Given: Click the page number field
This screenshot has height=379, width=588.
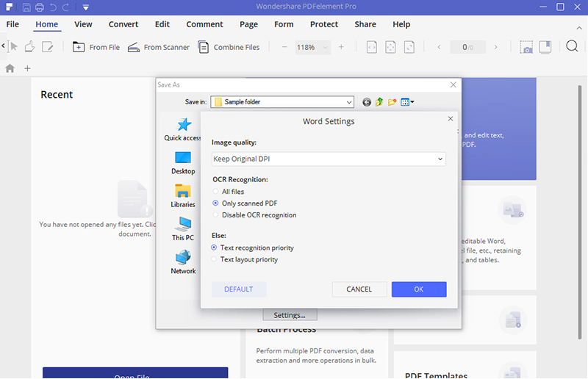Looking at the screenshot, I should 467,47.
